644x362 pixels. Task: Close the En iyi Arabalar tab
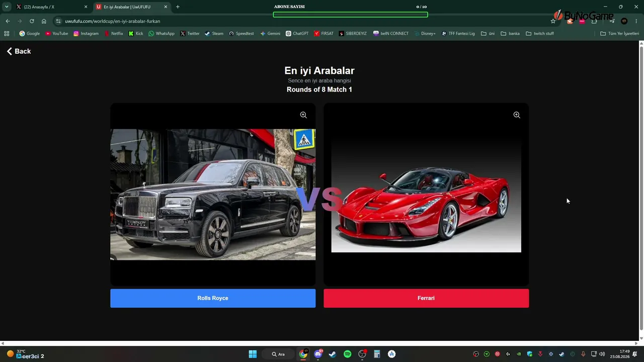166,7
